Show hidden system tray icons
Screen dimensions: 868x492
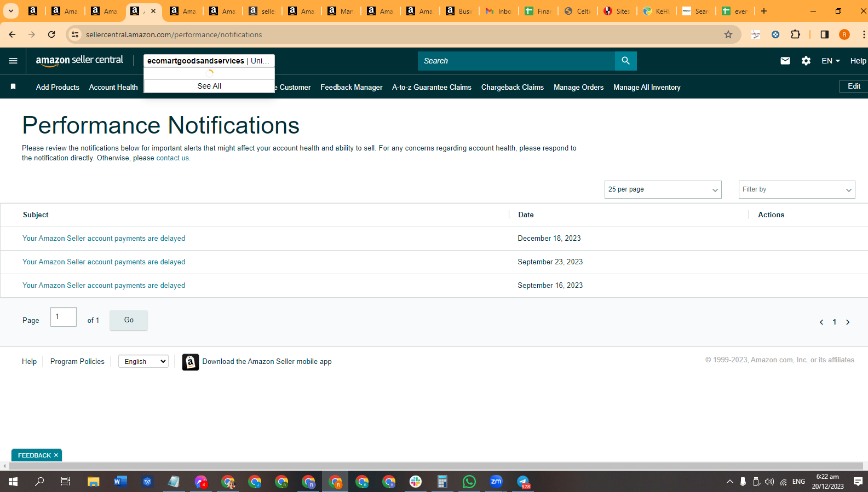point(729,482)
